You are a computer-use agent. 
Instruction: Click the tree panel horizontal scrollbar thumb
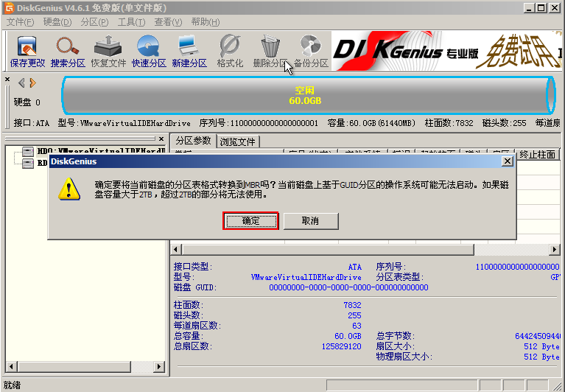tap(74, 367)
